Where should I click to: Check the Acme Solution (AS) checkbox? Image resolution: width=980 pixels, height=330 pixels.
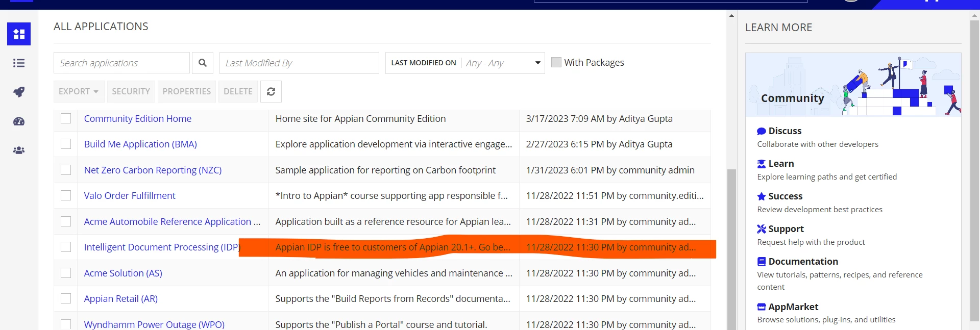tap(66, 273)
